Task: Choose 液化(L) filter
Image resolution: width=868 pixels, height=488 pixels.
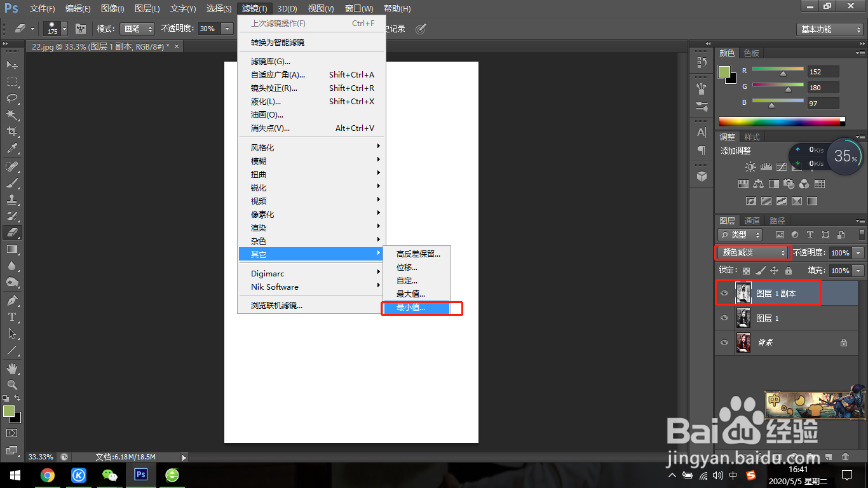Action: 312,101
